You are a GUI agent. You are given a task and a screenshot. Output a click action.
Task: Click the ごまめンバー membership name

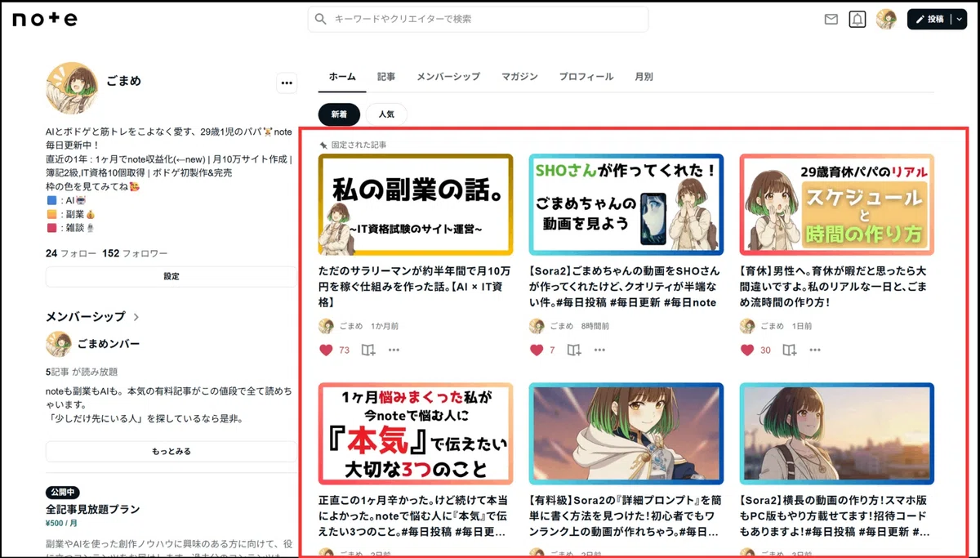point(109,344)
